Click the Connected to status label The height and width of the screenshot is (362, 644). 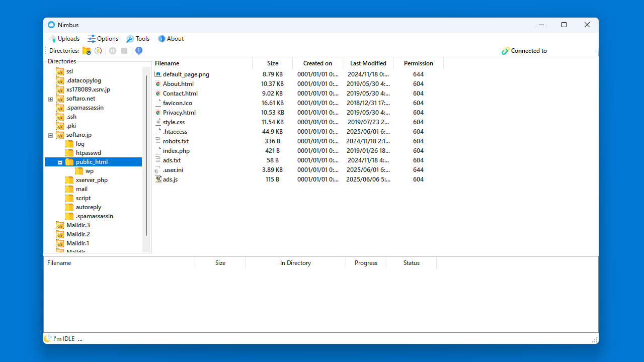(x=529, y=51)
